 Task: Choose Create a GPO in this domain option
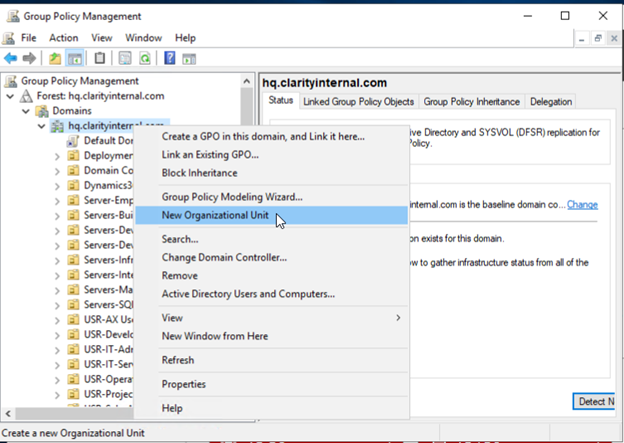271,137
